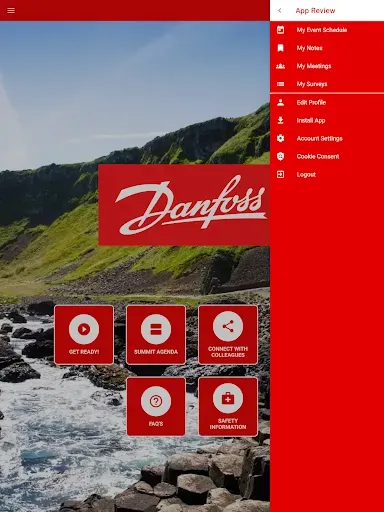Click the first-aid kit icon on Safety tile
Screen dimensions: 384x512
point(228,398)
